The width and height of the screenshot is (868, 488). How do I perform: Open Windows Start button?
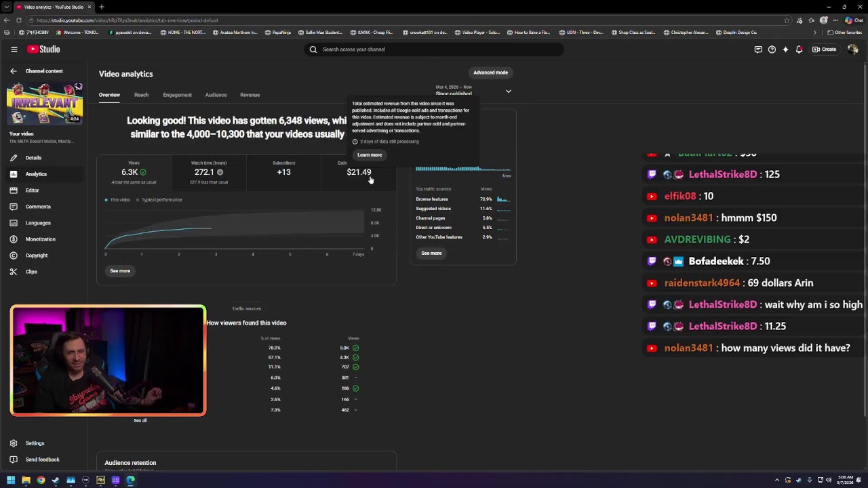click(x=11, y=481)
